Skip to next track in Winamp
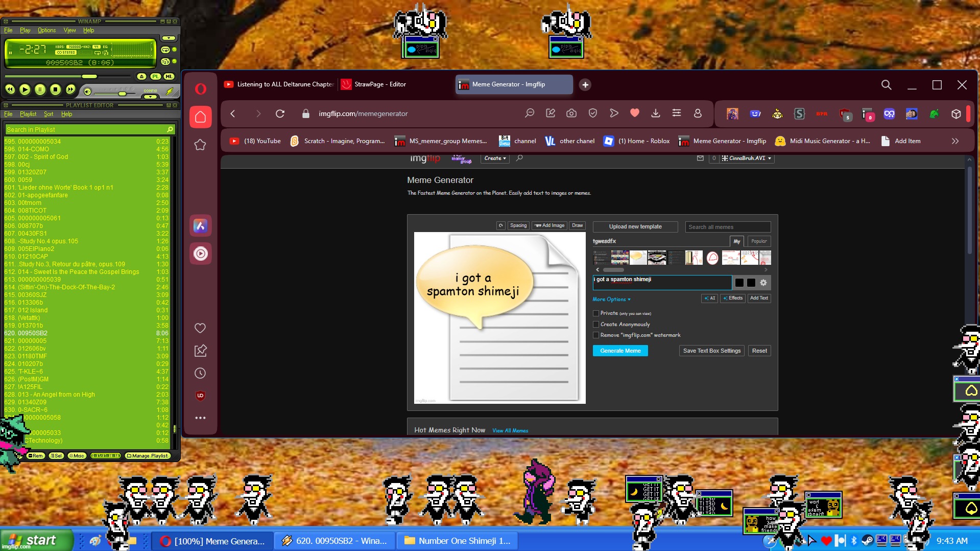 [x=70, y=89]
